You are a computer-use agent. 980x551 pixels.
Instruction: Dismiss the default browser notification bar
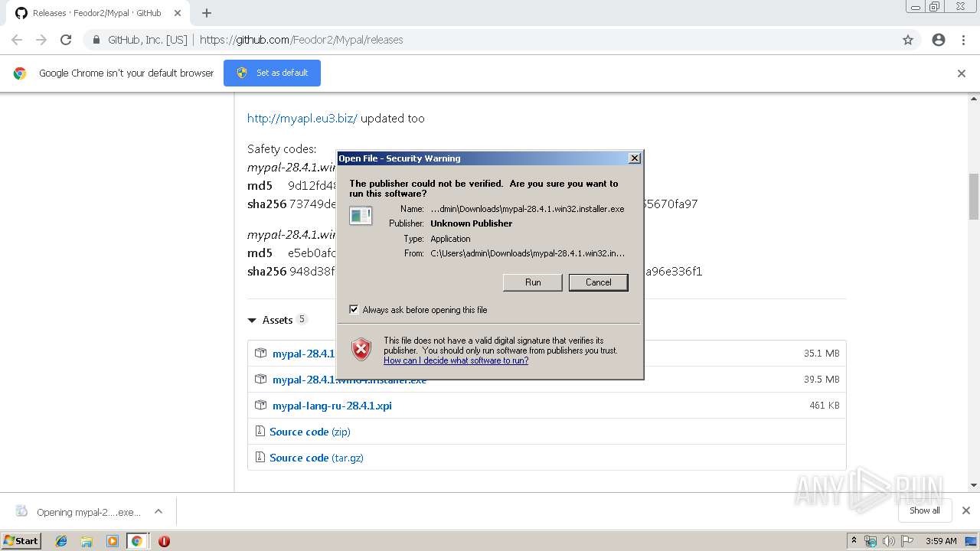tap(962, 73)
